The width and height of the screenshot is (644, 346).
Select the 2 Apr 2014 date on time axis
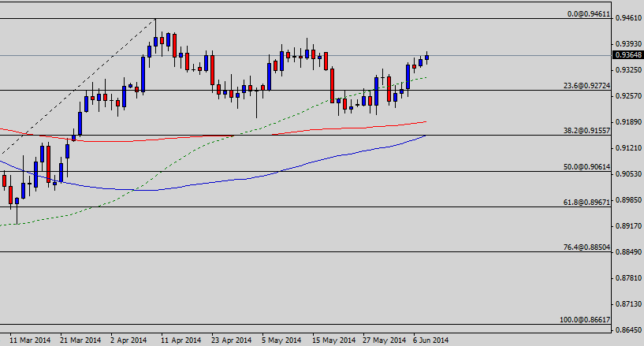pos(130,340)
